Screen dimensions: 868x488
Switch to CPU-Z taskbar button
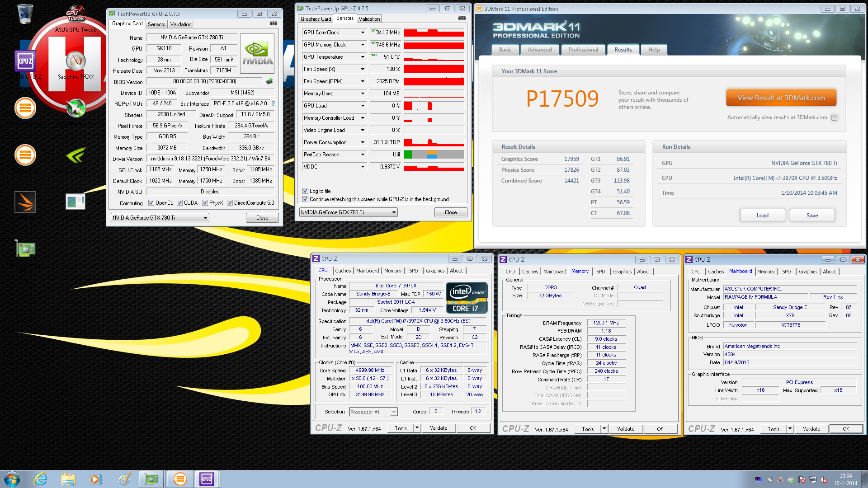click(x=207, y=479)
